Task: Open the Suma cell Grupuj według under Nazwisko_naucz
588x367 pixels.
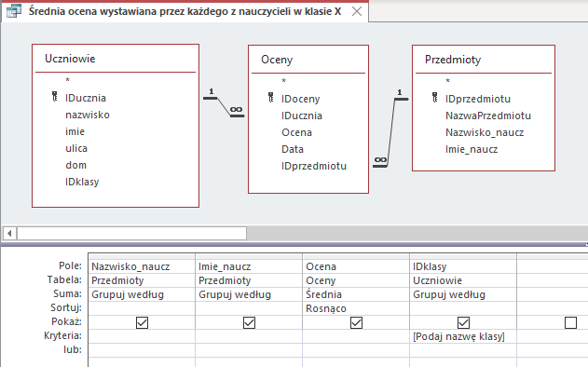Action: (142, 294)
